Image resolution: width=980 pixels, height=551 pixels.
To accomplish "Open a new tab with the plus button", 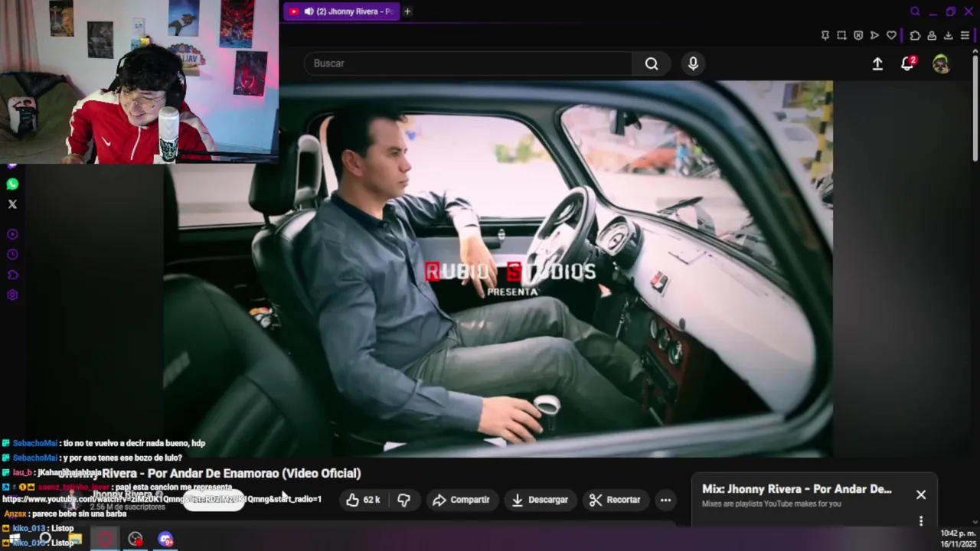I will [x=407, y=11].
